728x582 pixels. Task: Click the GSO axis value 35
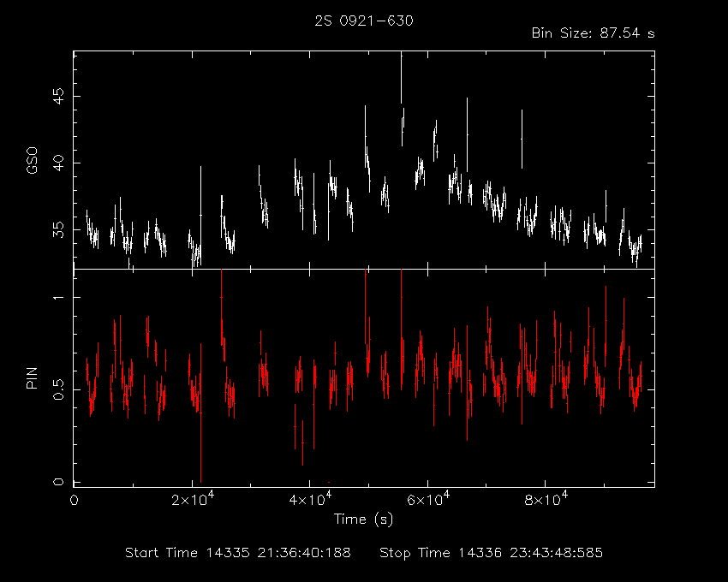58,229
